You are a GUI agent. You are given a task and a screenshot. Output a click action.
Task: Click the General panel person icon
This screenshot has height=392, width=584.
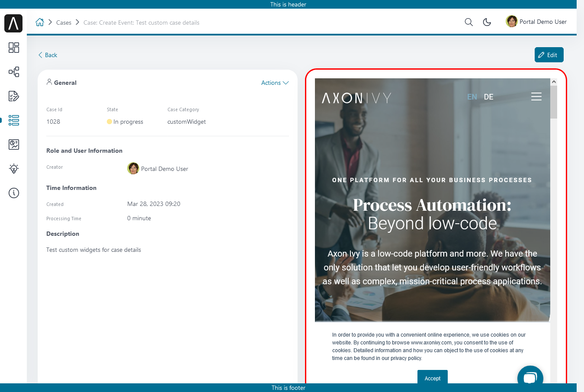tap(49, 82)
